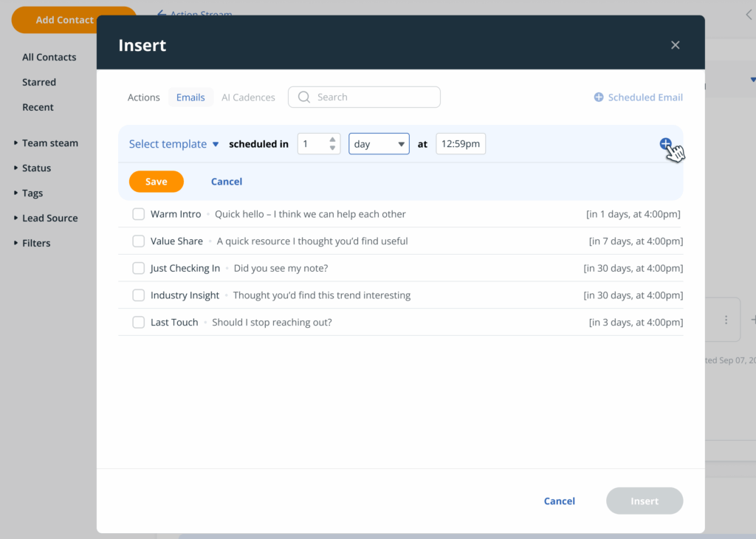Increase the schedule number with the up stepper arrow

(332, 140)
